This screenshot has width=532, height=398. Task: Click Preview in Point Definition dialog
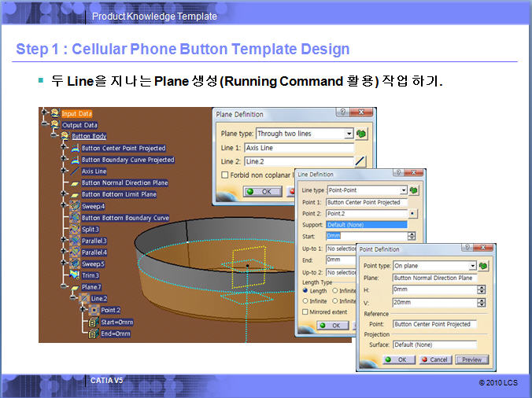(471, 359)
